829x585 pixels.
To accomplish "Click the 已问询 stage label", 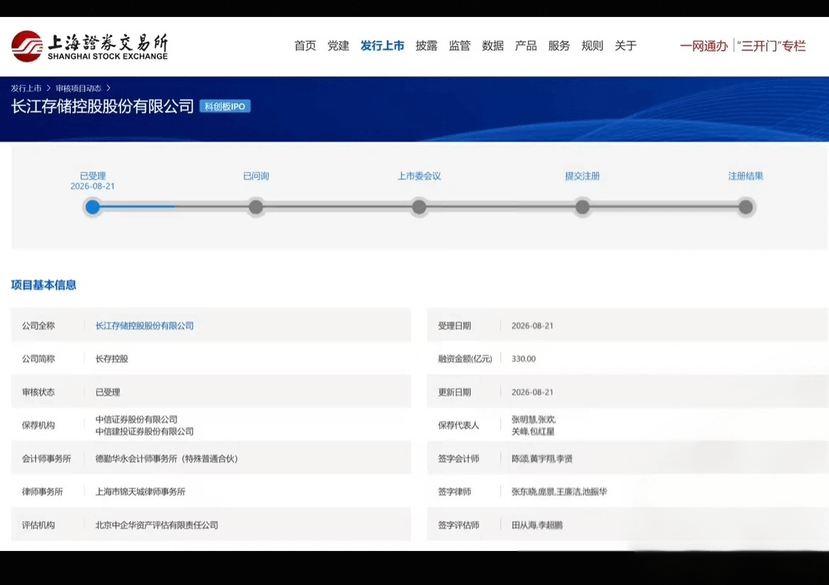I will coord(256,176).
